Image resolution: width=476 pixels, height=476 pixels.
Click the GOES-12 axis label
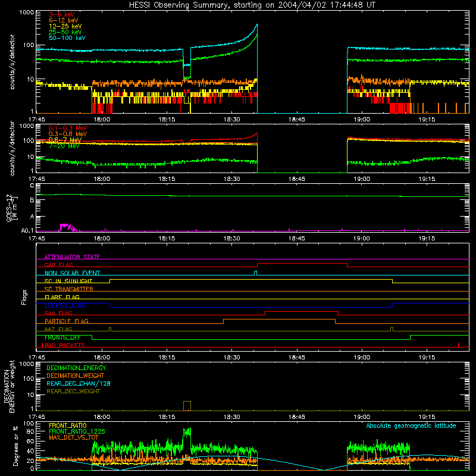[x=12, y=208]
